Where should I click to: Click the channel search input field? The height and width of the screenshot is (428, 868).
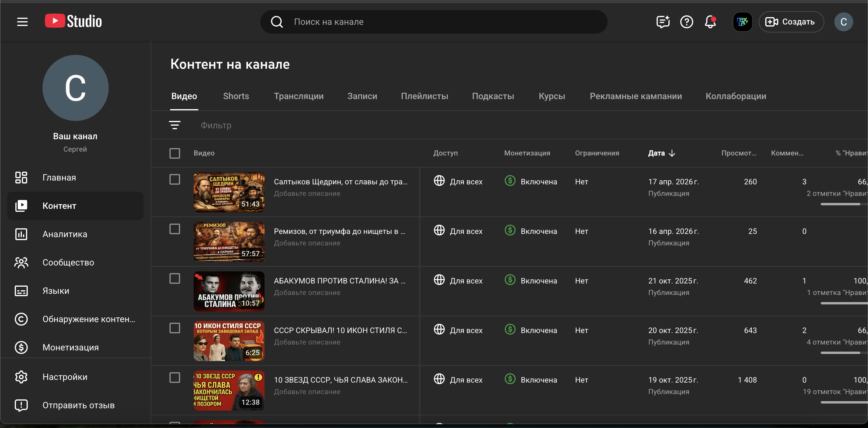coord(434,22)
